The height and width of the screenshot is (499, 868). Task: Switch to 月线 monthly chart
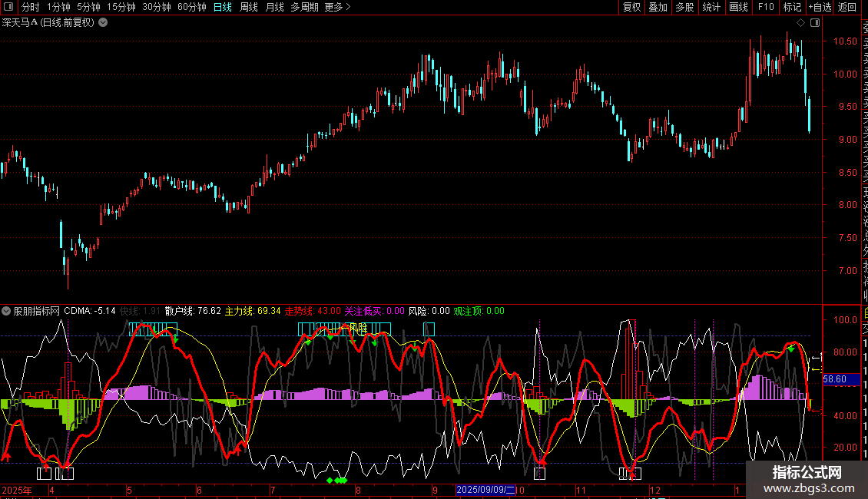point(274,7)
